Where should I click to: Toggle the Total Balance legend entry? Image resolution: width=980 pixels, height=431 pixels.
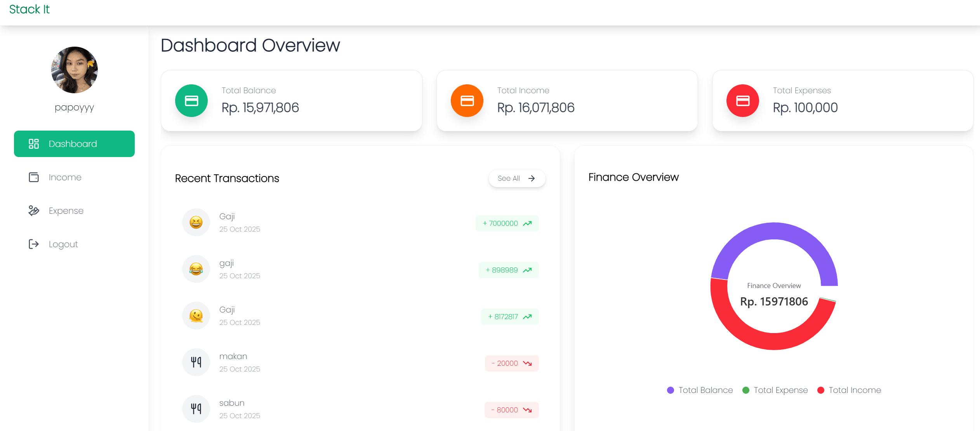point(700,390)
